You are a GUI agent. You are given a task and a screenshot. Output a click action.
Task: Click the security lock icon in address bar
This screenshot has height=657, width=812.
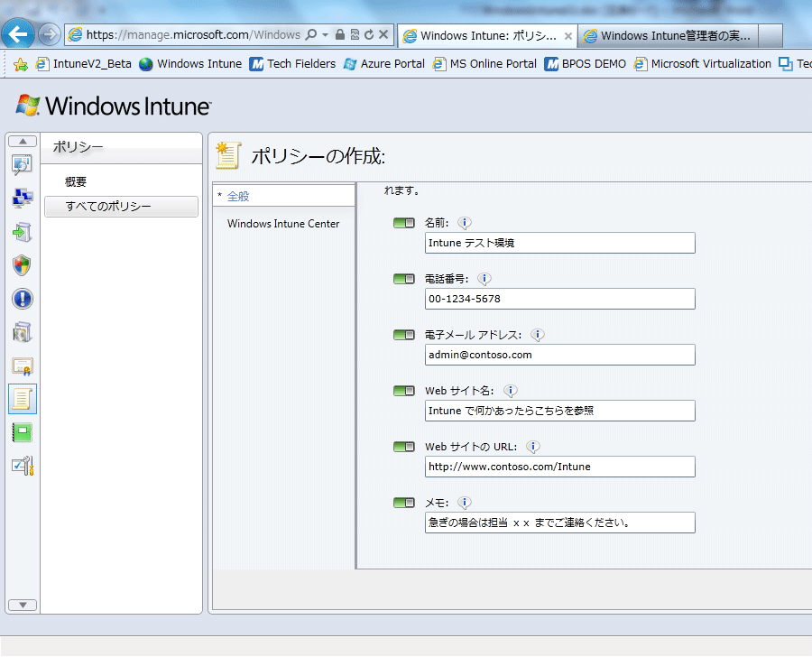pos(340,34)
